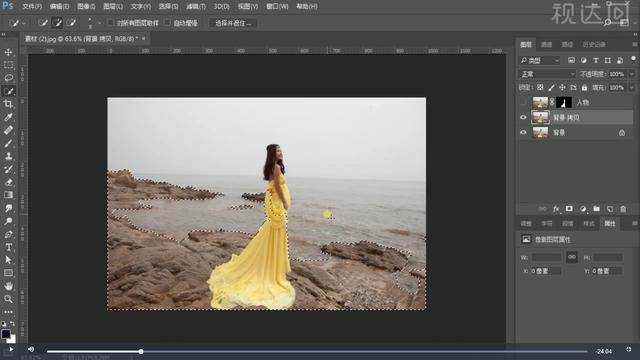Lock position icon in Layers panel
The width and height of the screenshot is (640, 360).
click(x=562, y=87)
